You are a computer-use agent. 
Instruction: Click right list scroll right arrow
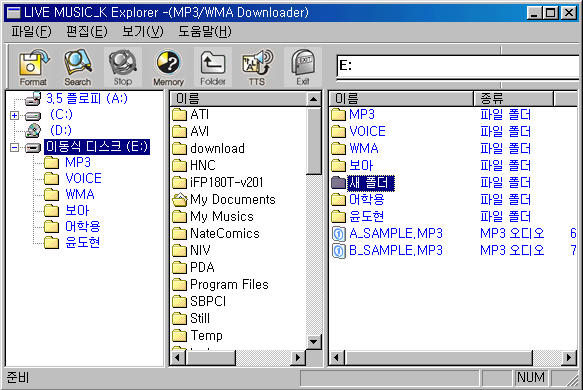point(569,358)
